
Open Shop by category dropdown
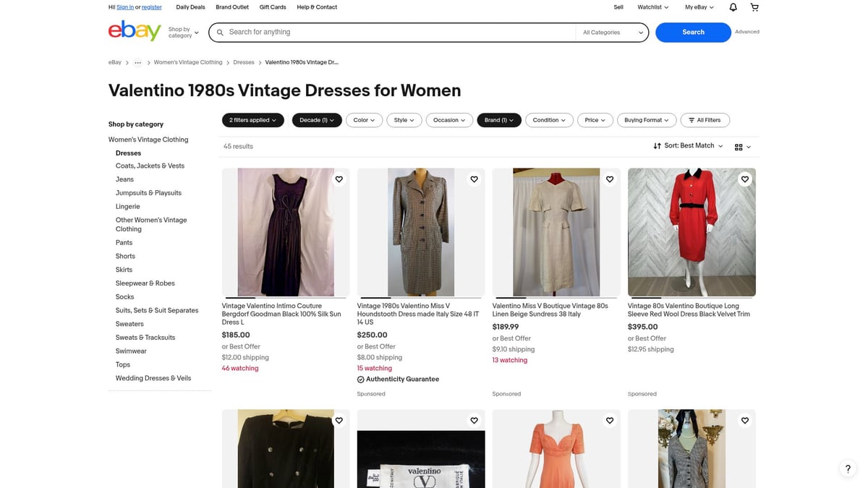tap(183, 33)
